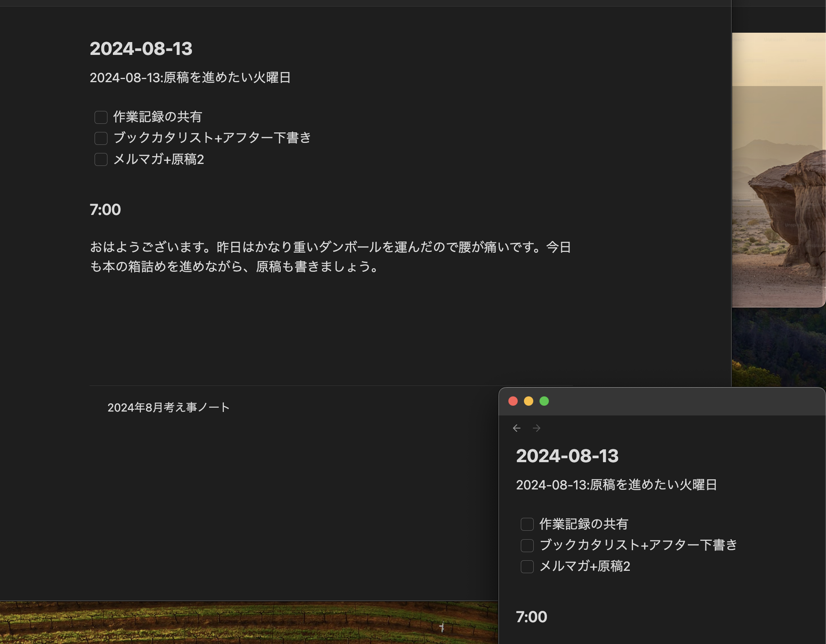Image resolution: width=826 pixels, height=644 pixels.
Task: Tick 作業記録の共有 checkbox in the floating window
Action: 527,524
